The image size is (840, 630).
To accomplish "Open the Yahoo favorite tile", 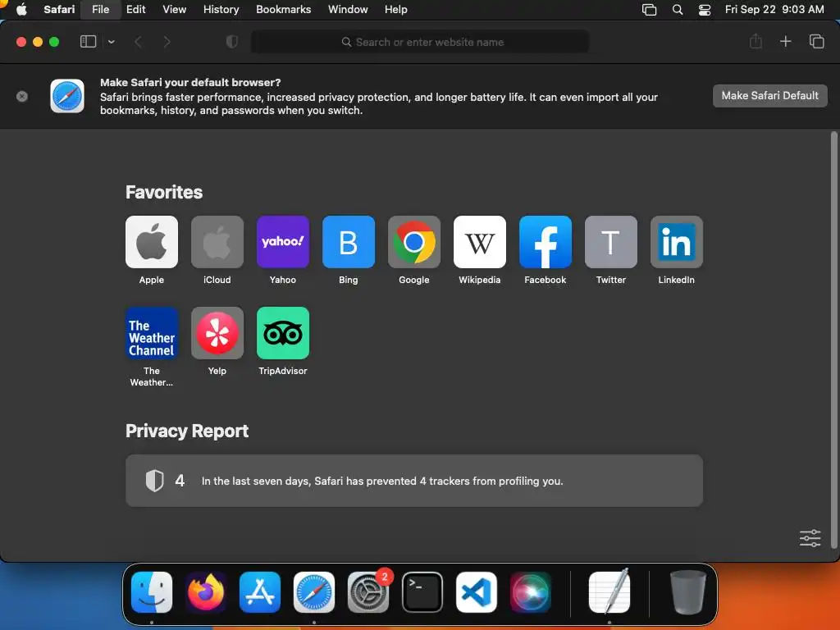I will 283,242.
